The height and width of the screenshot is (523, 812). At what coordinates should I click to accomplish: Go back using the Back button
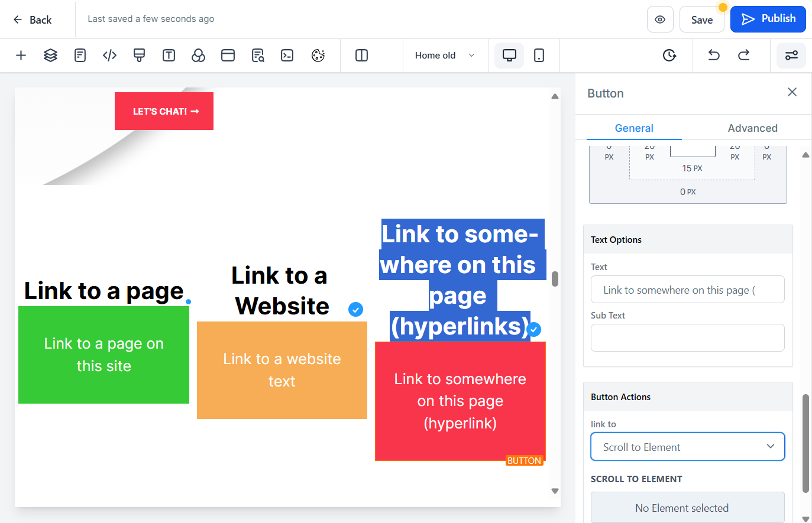coord(33,20)
